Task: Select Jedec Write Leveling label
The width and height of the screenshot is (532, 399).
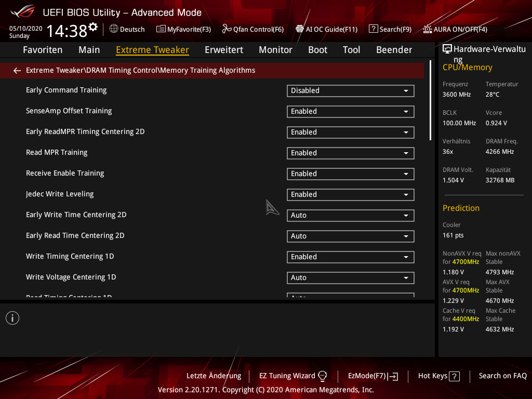Action: tap(60, 194)
